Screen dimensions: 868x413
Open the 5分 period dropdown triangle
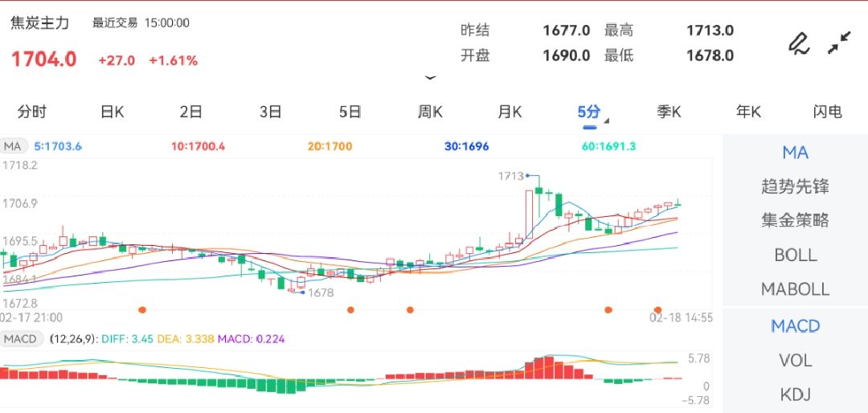[607, 121]
